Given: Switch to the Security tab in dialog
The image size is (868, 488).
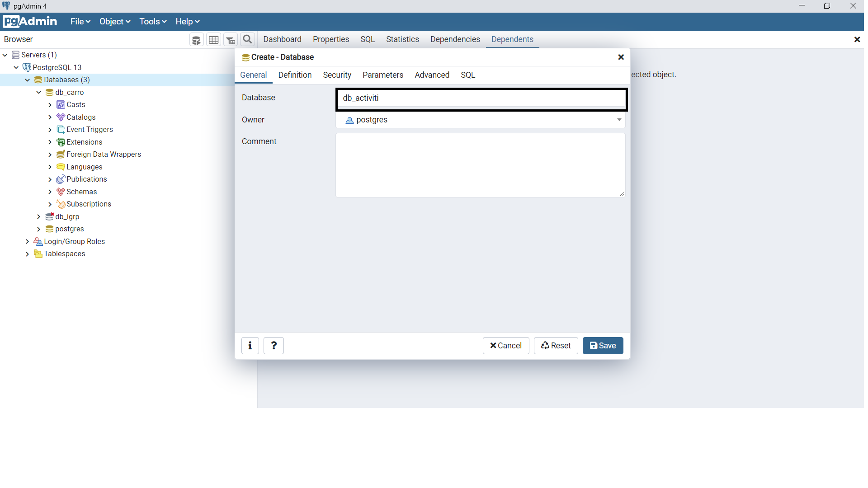Looking at the screenshot, I should pyautogui.click(x=337, y=75).
